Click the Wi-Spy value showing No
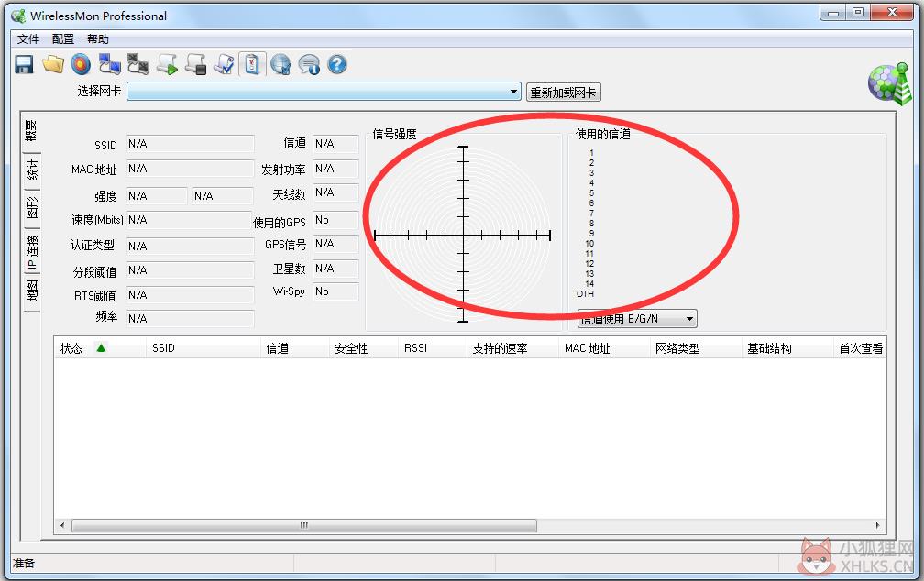Image resolution: width=924 pixels, height=581 pixels. tap(335, 291)
